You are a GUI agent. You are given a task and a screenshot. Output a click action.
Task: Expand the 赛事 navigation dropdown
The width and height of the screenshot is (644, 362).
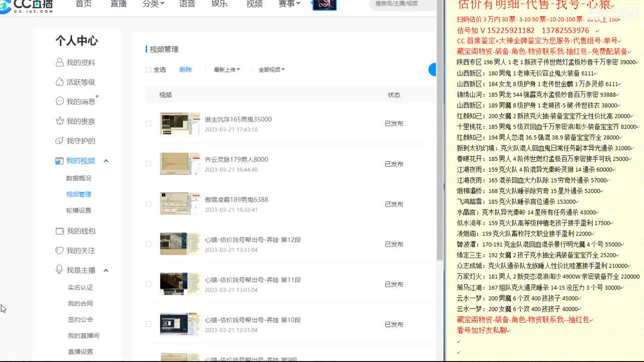coord(289,4)
